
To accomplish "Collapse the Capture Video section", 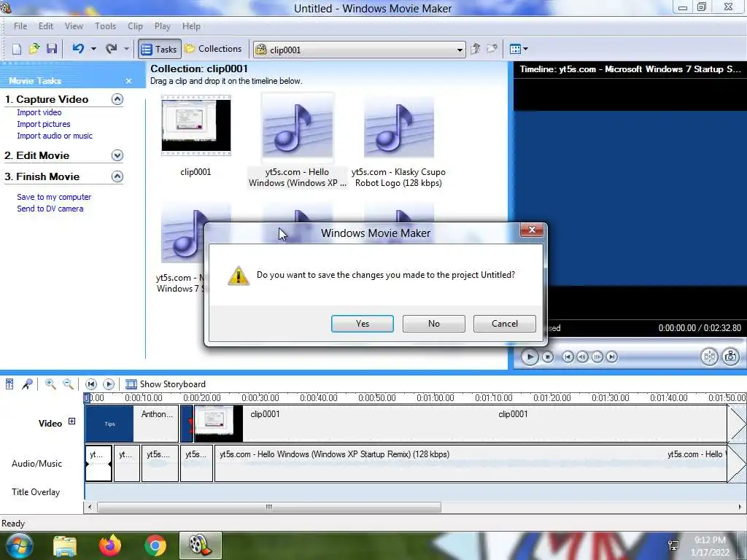I will (x=117, y=99).
